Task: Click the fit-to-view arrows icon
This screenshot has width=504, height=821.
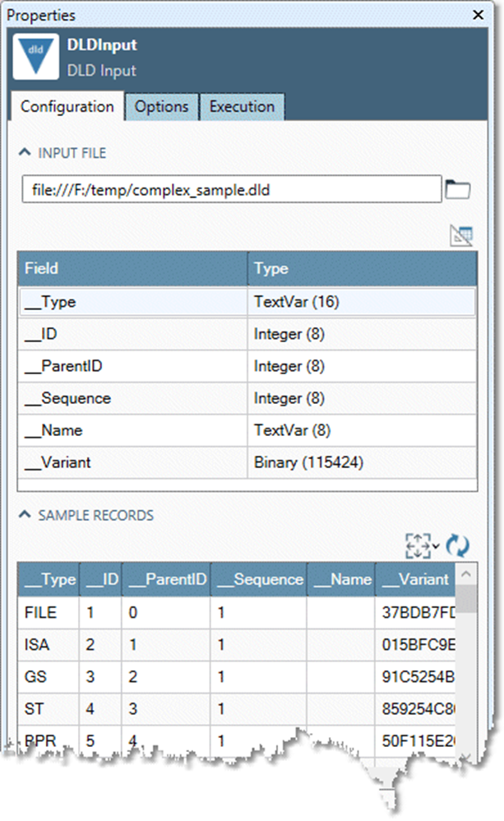Action: (418, 545)
